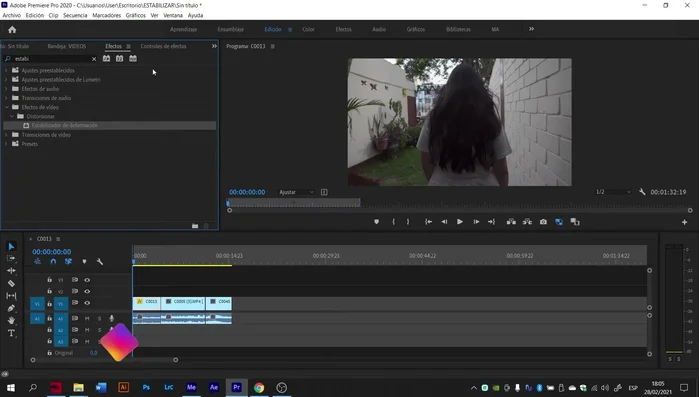Open Timeline display settings wrench

(100, 262)
